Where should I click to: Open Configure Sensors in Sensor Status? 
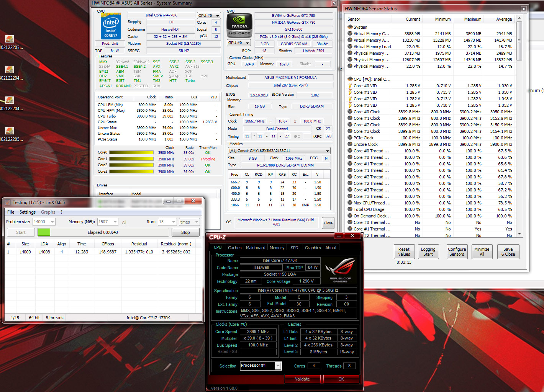pyautogui.click(x=457, y=252)
